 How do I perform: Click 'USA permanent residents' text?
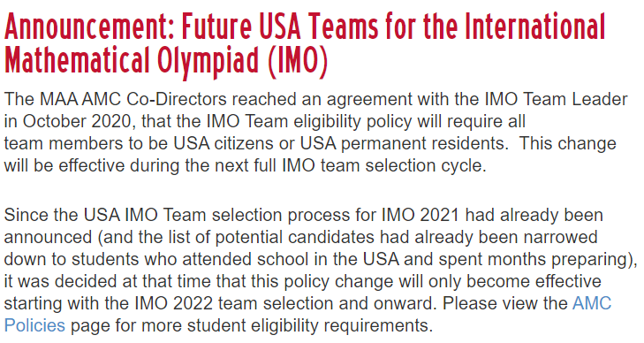coord(403,143)
